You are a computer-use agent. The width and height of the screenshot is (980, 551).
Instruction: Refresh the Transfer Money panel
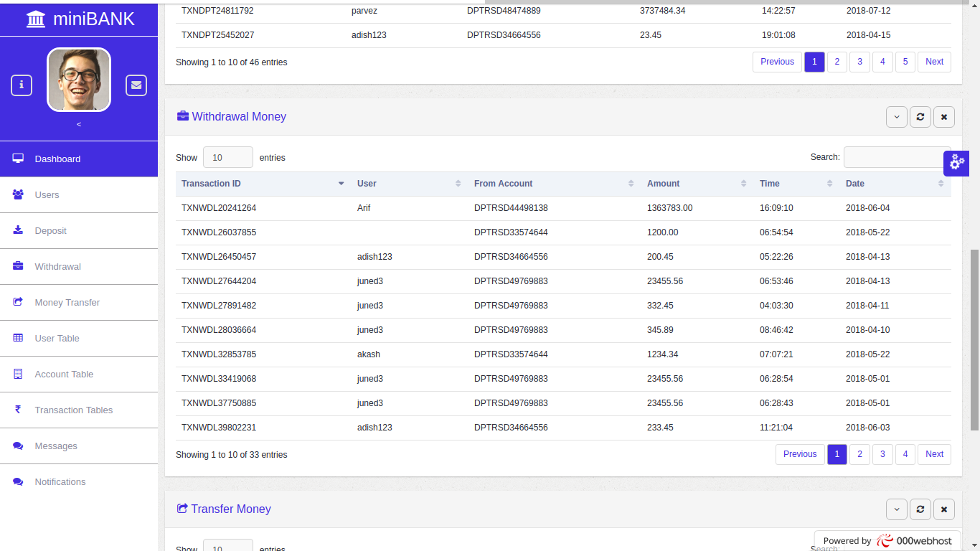point(920,509)
